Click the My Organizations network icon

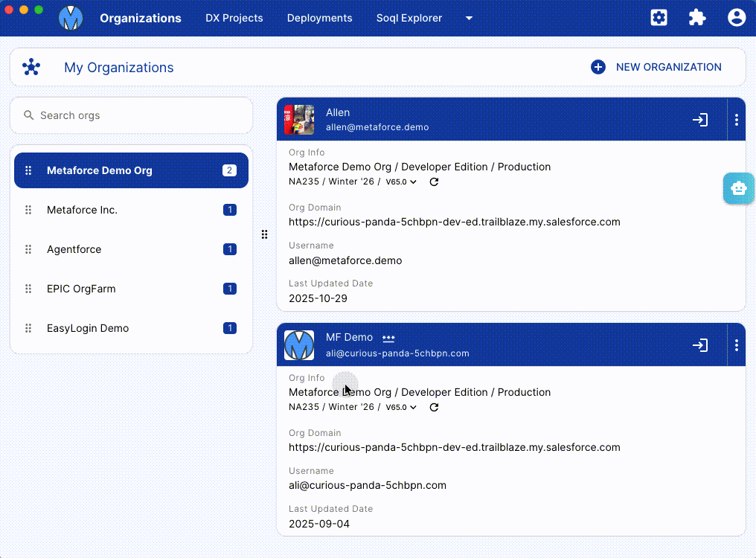pyautogui.click(x=31, y=67)
